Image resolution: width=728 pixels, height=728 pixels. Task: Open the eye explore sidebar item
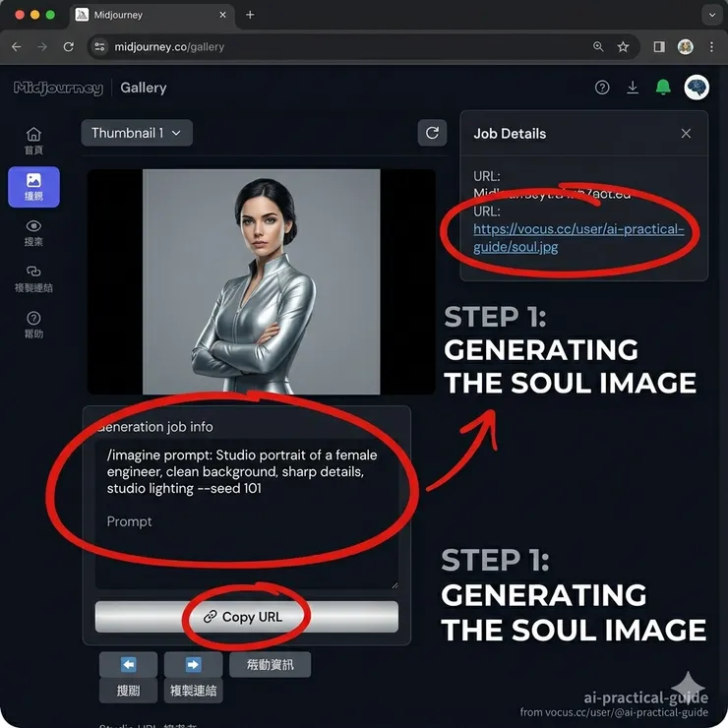pyautogui.click(x=33, y=233)
